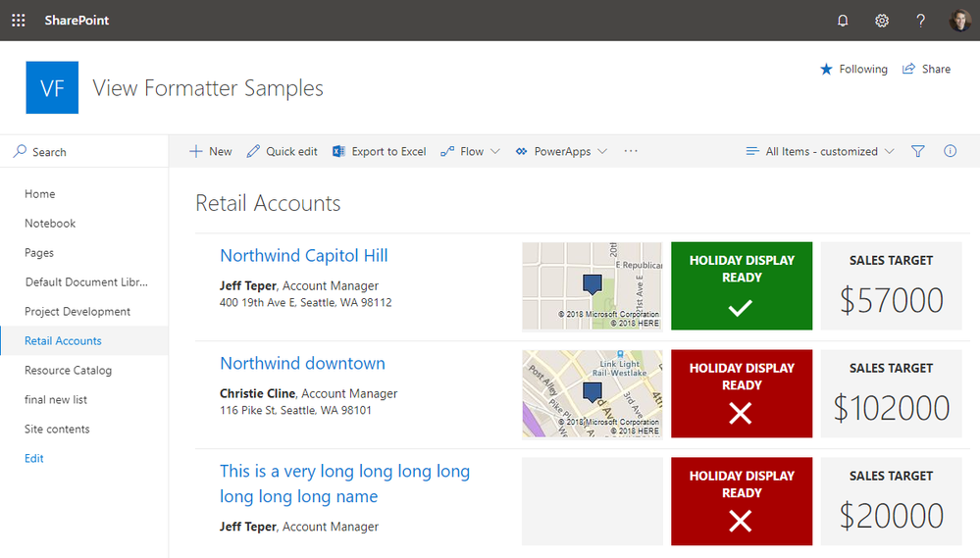Open the more commands ellipsis

pyautogui.click(x=631, y=151)
